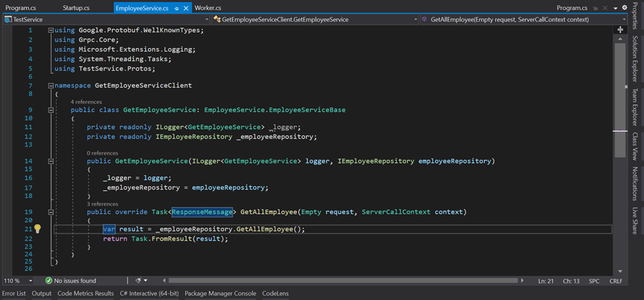Screen dimensions: 644x300
Task: Collapse the namespace GetEmployeeServiceClient block
Action: 51,86
